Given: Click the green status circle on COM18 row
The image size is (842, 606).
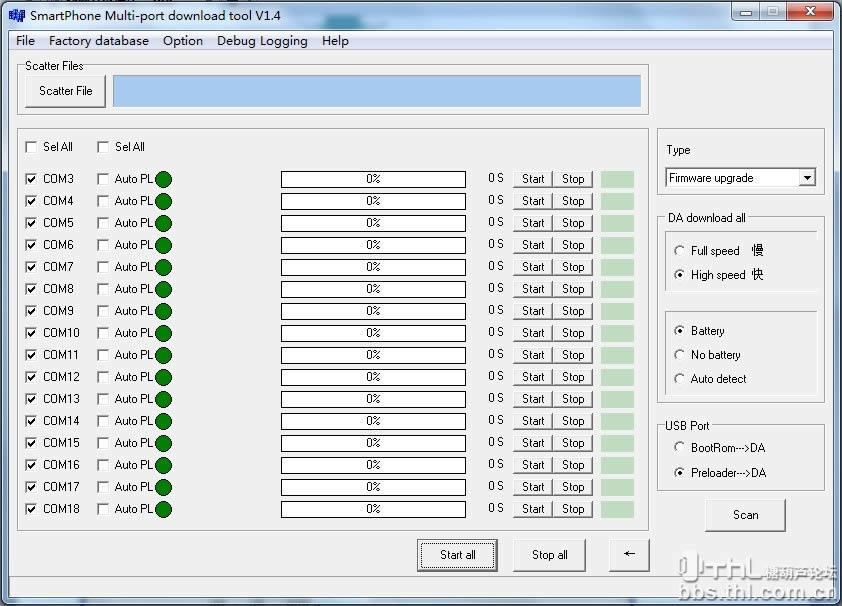Looking at the screenshot, I should [163, 509].
